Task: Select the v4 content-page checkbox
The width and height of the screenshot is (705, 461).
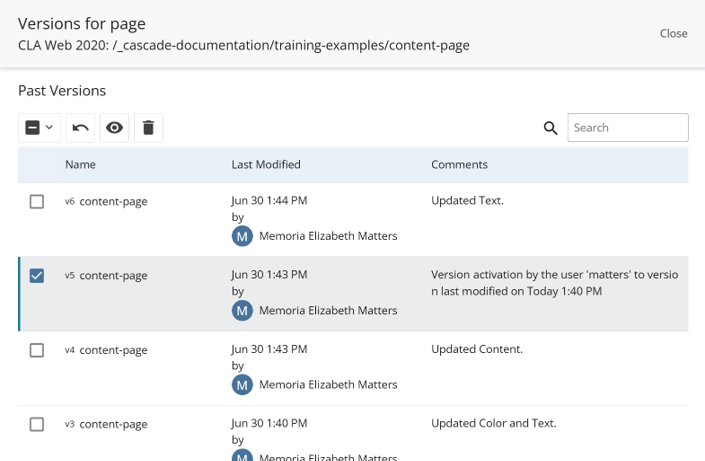Action: click(37, 350)
